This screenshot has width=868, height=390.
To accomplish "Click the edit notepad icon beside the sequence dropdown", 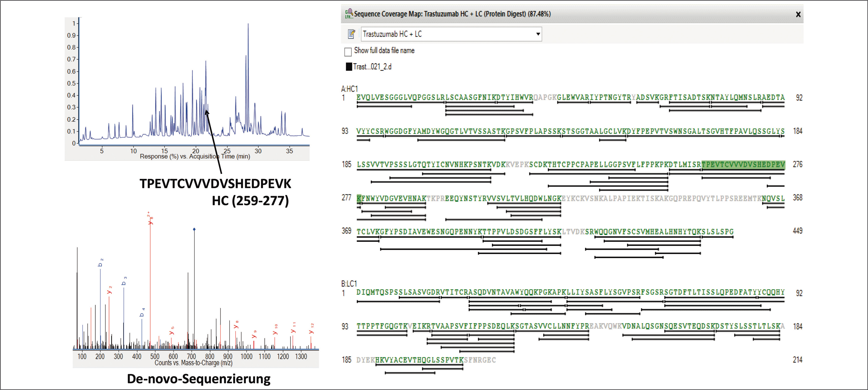I will [351, 34].
